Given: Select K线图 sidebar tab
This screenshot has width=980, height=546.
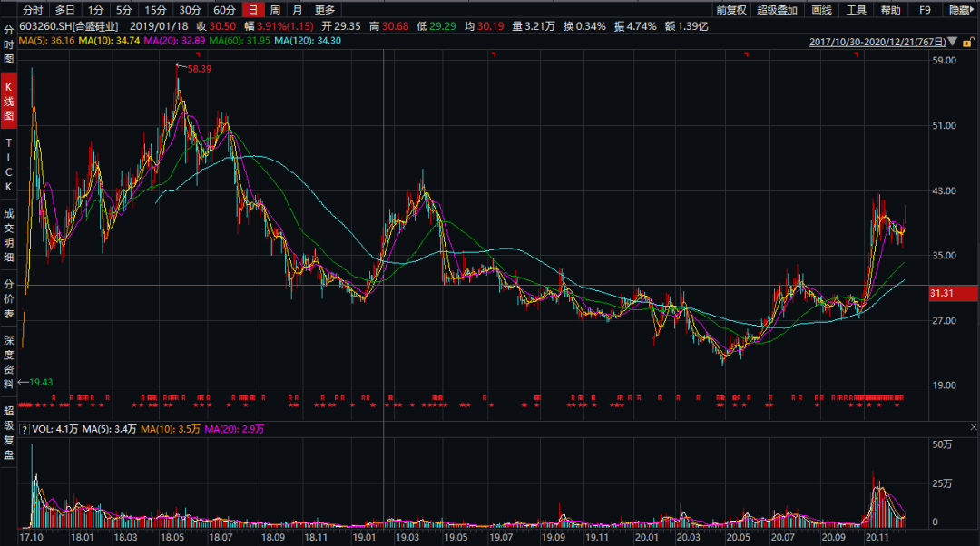Looking at the screenshot, I should pyautogui.click(x=9, y=102).
